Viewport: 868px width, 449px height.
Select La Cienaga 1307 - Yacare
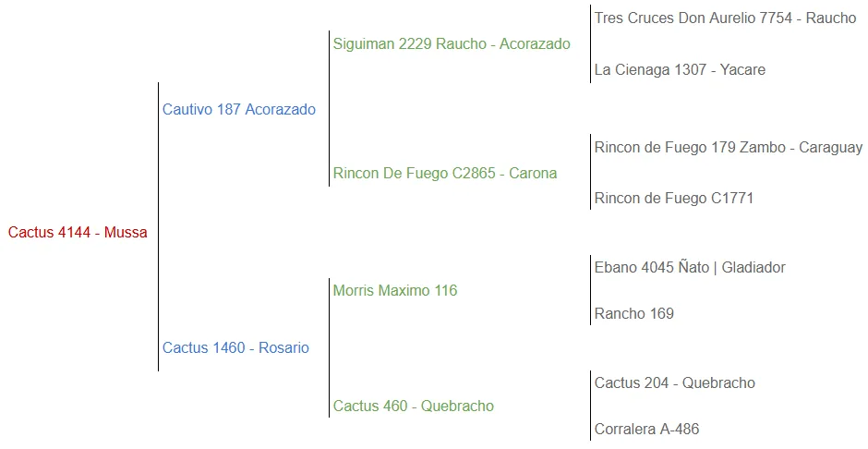pyautogui.click(x=680, y=70)
